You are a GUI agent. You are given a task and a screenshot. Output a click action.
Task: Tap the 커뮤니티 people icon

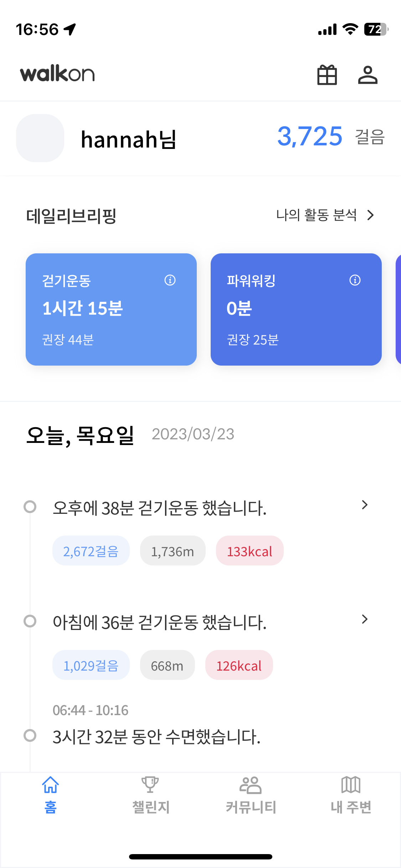click(251, 785)
